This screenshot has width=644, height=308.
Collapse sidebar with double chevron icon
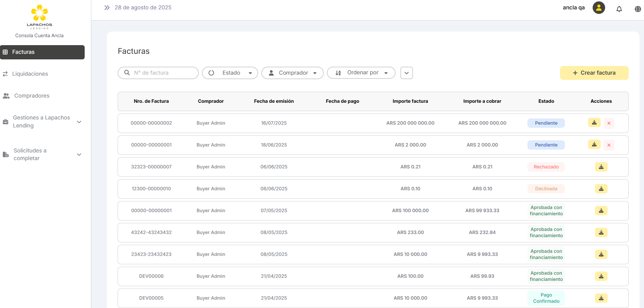coord(107,8)
